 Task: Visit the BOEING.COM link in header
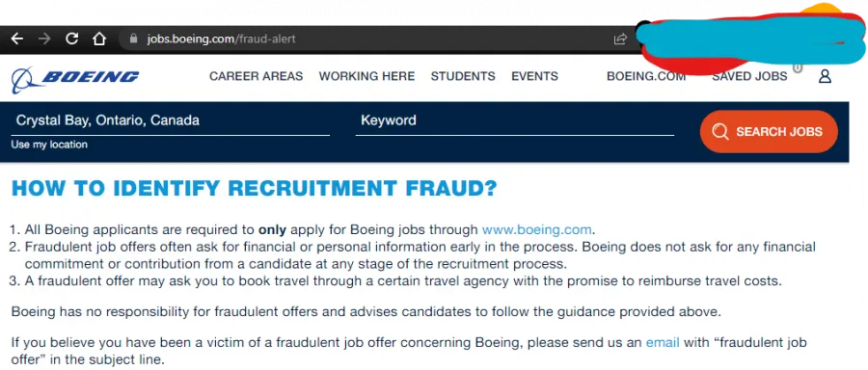[x=646, y=76]
